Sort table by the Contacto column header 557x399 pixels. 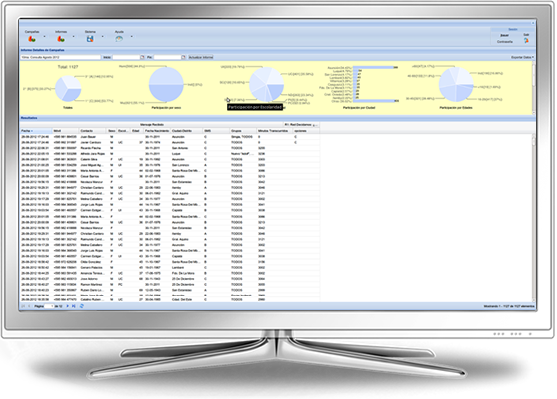(92, 131)
